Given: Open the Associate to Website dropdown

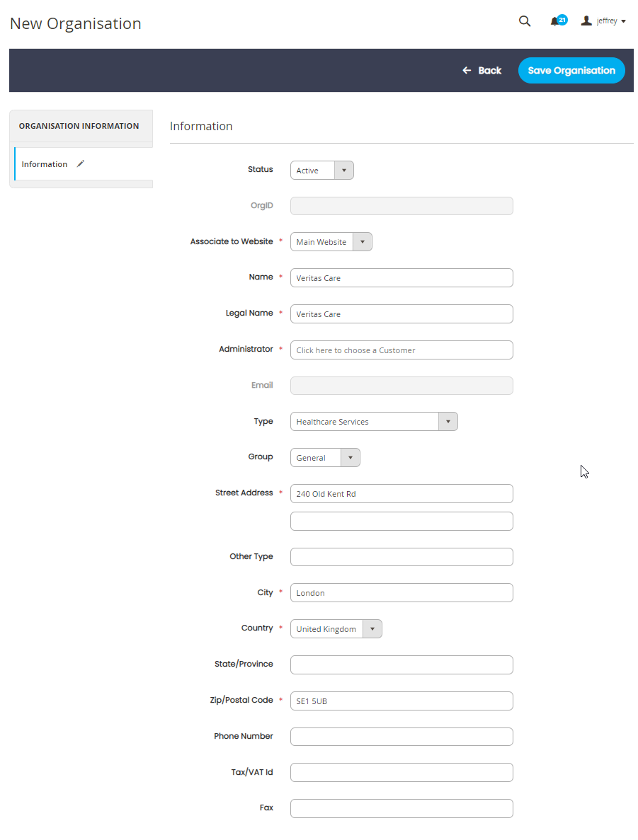Looking at the screenshot, I should click(x=331, y=241).
